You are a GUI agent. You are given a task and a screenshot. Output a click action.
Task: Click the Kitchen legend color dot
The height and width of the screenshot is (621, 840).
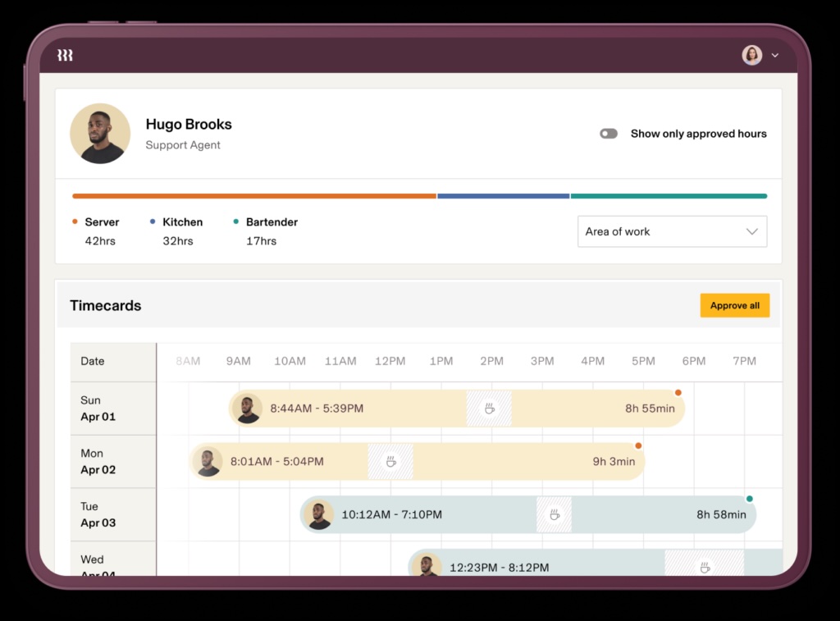click(151, 221)
